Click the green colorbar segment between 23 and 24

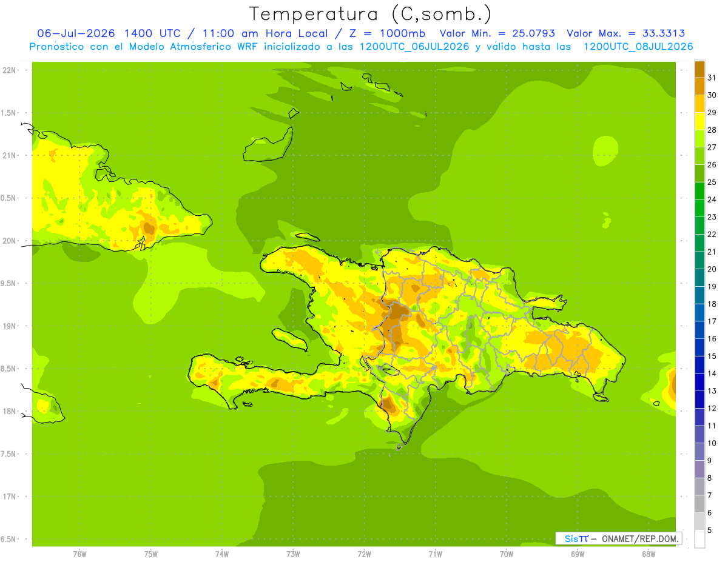tap(699, 208)
